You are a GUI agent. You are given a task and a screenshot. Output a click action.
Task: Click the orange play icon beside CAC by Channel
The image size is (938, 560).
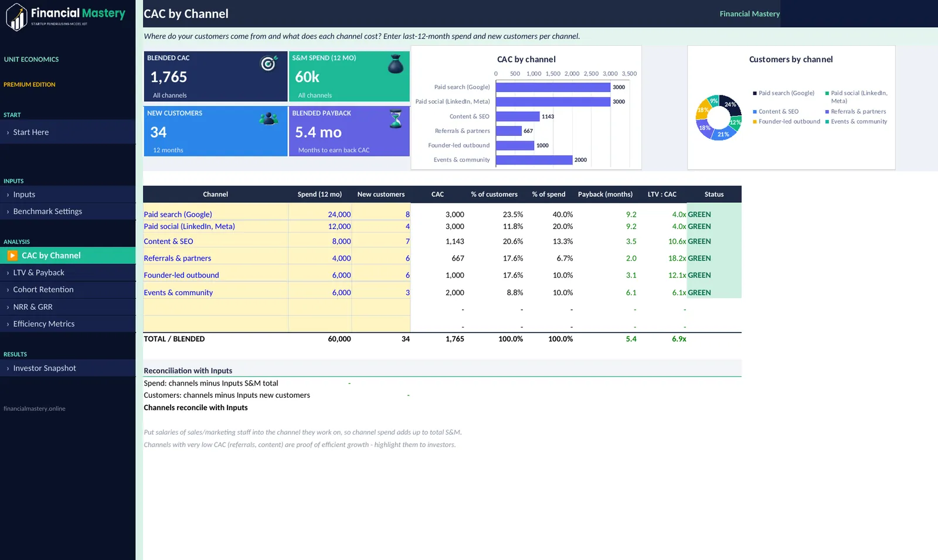click(12, 255)
